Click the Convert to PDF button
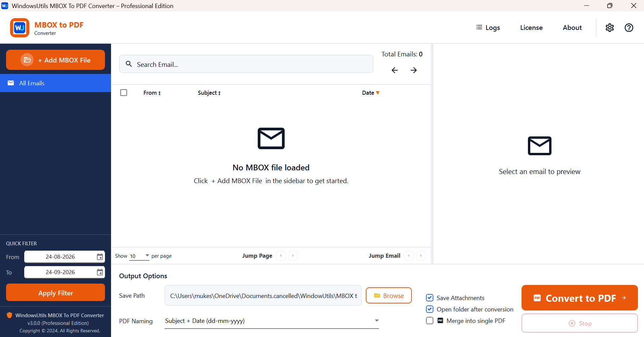This screenshot has height=337, width=644. pos(580,298)
